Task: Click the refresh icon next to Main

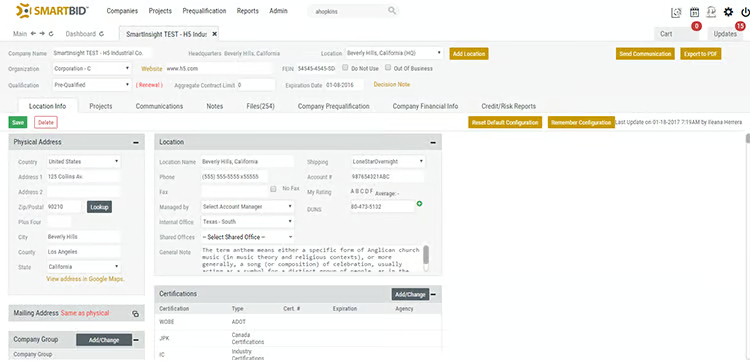Action: (x=51, y=34)
